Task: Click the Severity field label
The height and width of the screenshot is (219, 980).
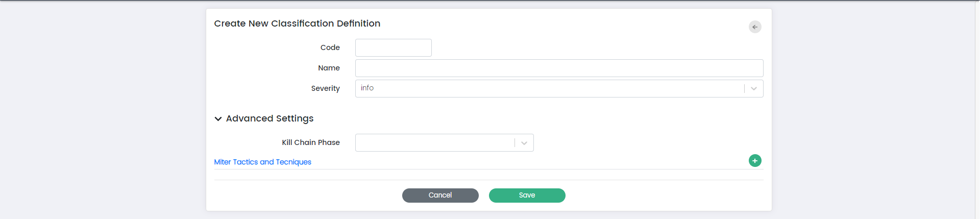Action: point(325,88)
